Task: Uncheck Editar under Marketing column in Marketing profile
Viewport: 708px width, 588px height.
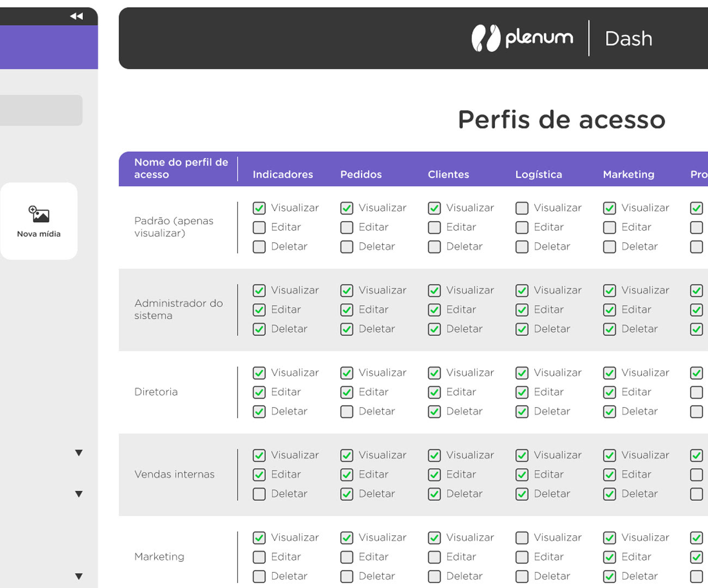Action: click(609, 557)
